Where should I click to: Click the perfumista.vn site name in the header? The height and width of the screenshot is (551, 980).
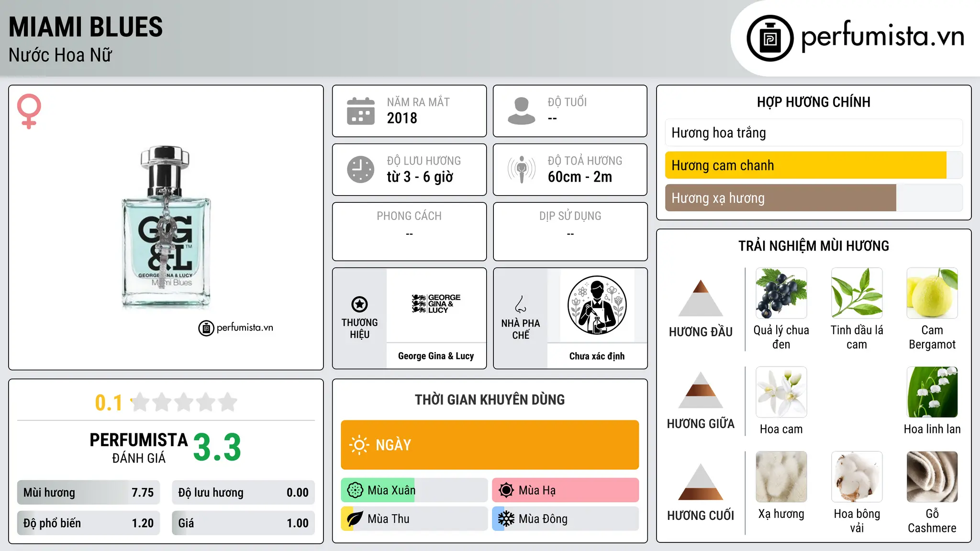(882, 36)
